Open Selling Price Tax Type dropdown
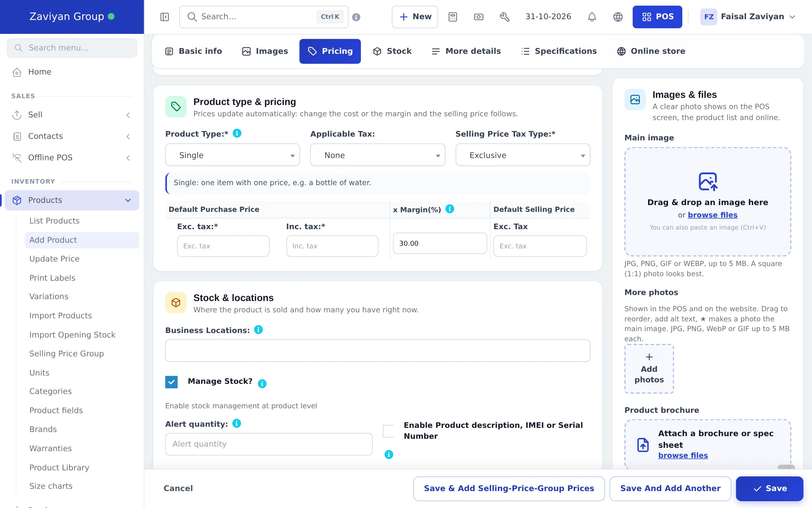This screenshot has height=508, width=812. click(x=523, y=155)
